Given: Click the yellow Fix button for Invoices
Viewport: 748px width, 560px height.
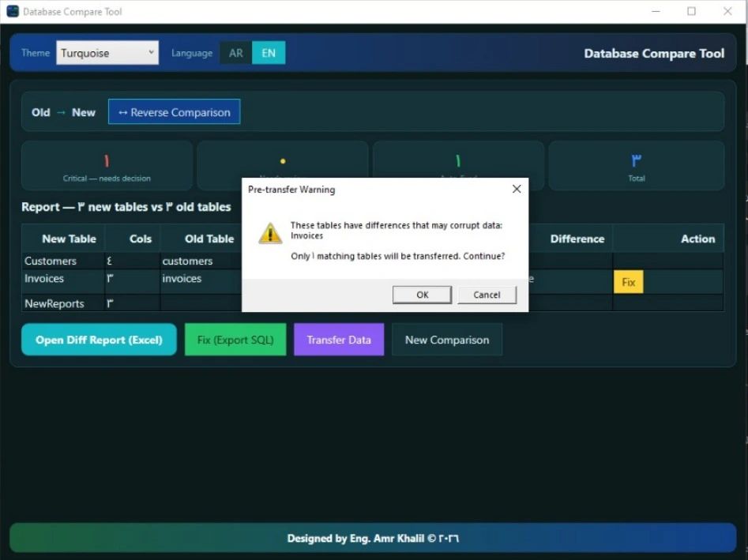Looking at the screenshot, I should 628,283.
